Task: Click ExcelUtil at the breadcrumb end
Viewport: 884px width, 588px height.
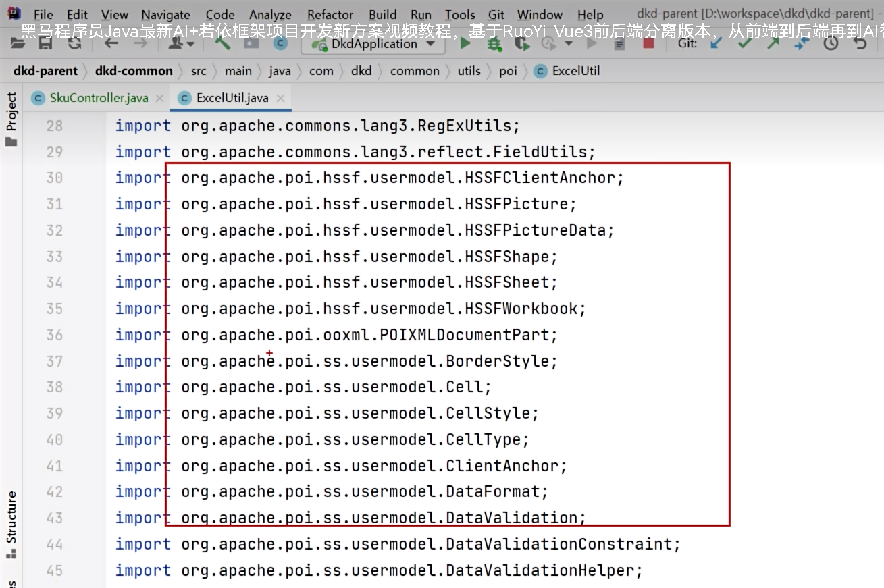Action: point(576,71)
